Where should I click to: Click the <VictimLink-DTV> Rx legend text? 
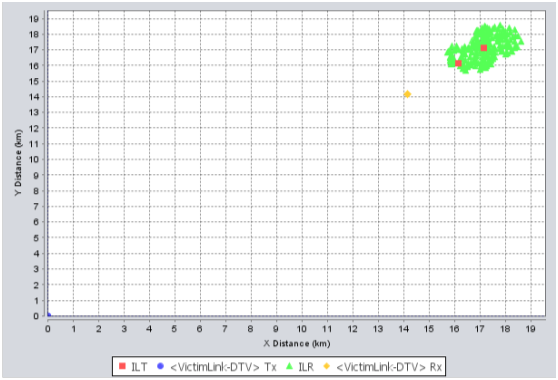(389, 367)
